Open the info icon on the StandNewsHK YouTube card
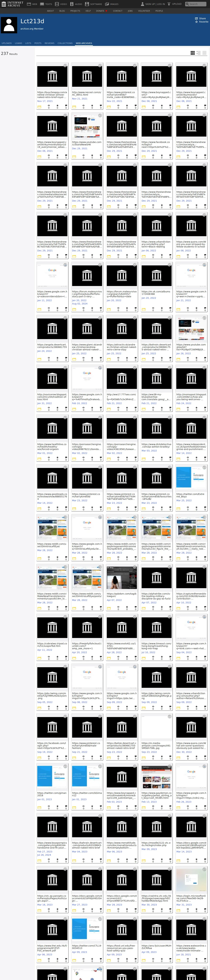Image resolution: width=210 pixels, height=980 pixels. (100, 115)
